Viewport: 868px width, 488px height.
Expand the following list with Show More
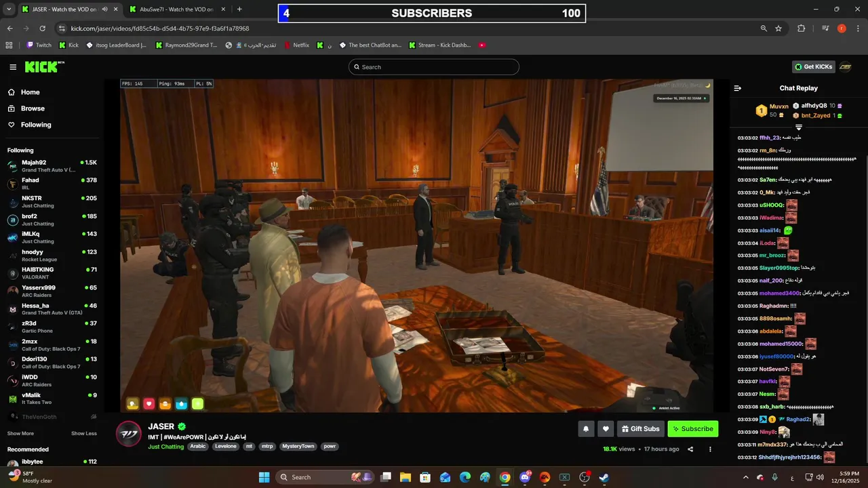tap(20, 433)
